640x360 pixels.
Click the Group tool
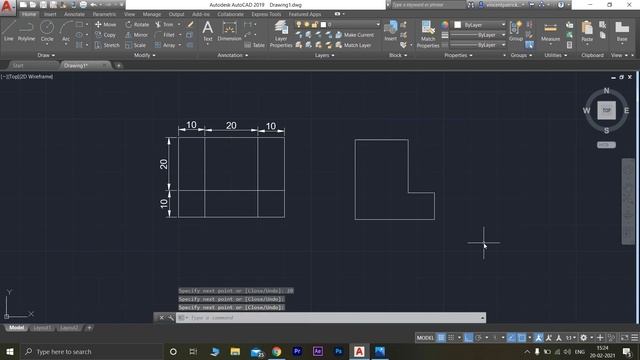click(516, 31)
